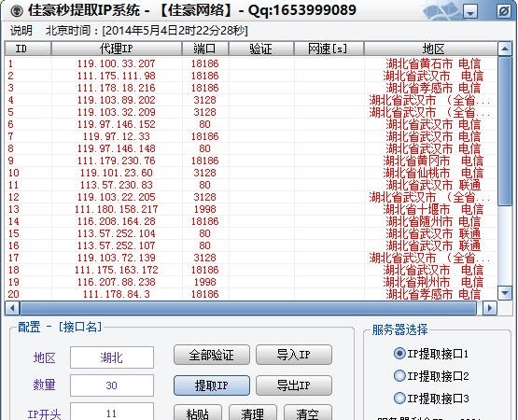Select proxy IP 119.103.89.202 in row 4
Image resolution: width=518 pixels, height=420 pixels.
(x=117, y=100)
